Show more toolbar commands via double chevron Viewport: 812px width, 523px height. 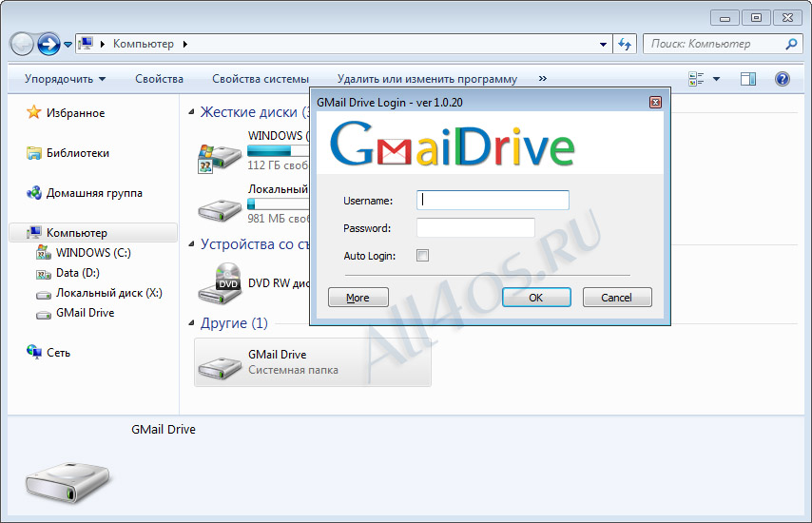(x=543, y=78)
